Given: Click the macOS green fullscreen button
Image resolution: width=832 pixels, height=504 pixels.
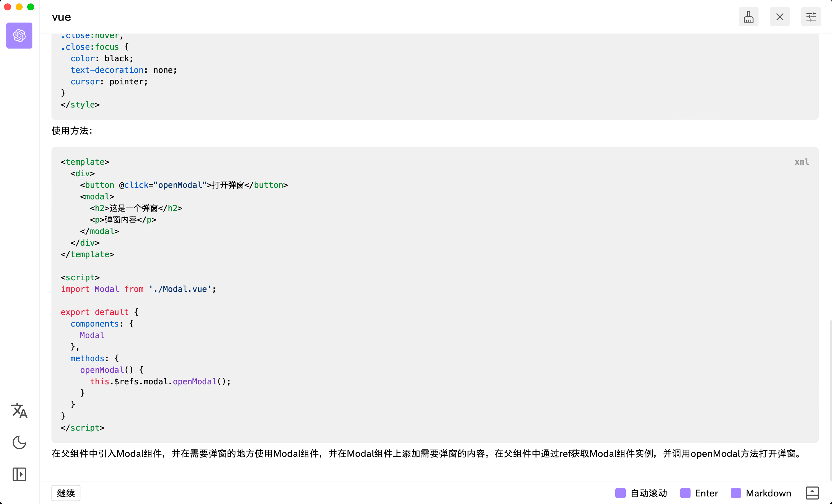Looking at the screenshot, I should pyautogui.click(x=31, y=7).
